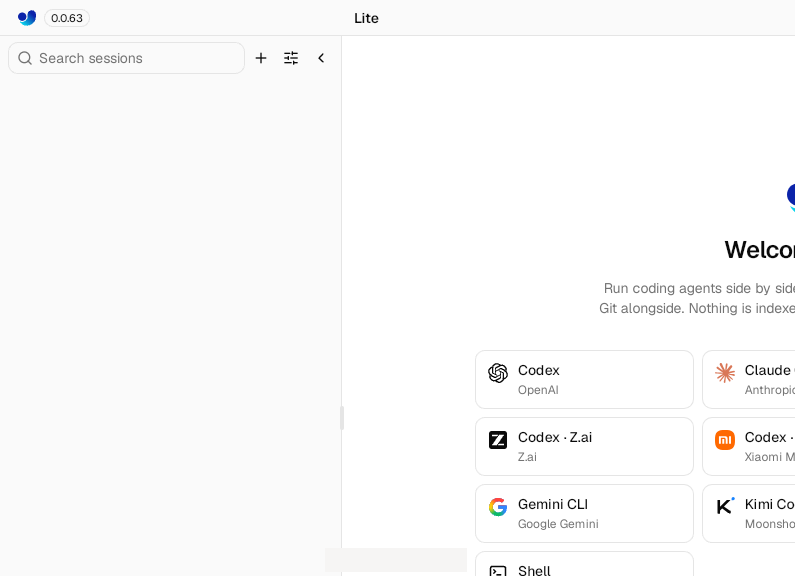Click the sidebar resize handle
The image size is (795, 576).
click(x=342, y=418)
